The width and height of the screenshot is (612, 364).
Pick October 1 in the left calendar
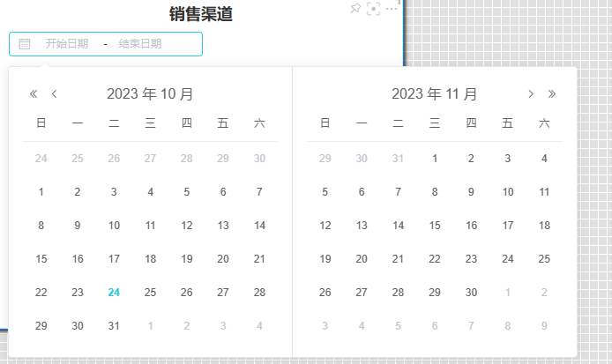41,192
